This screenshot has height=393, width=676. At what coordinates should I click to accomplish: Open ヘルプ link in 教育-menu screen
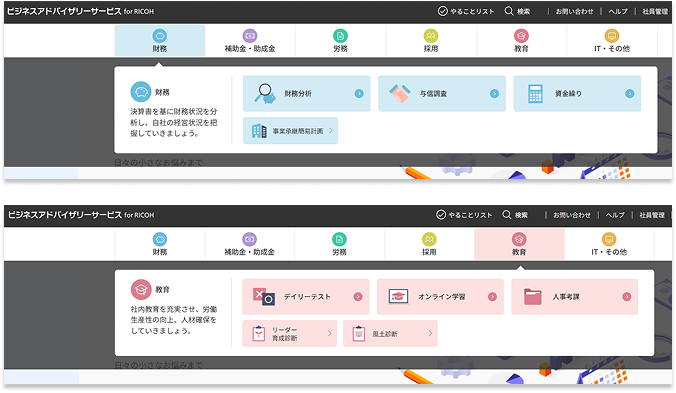click(615, 215)
